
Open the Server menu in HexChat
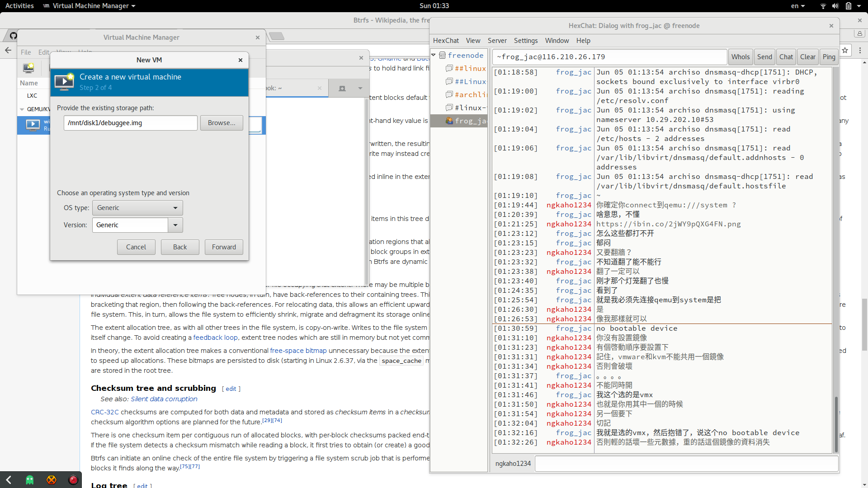(497, 41)
